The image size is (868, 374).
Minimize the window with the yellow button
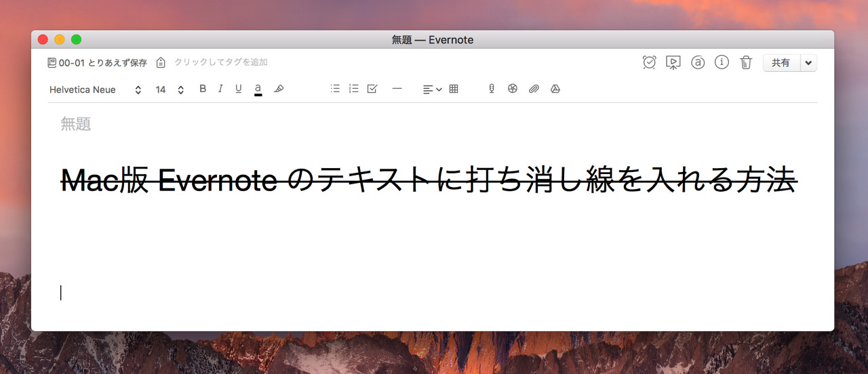tap(60, 39)
